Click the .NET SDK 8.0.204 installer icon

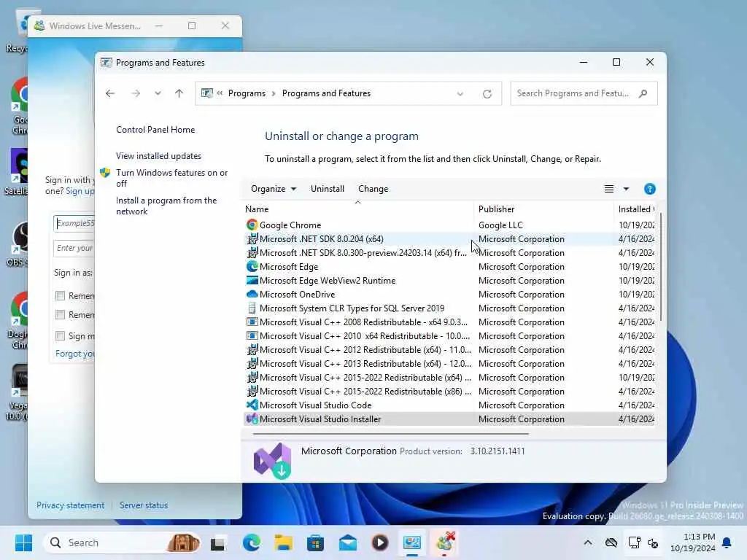point(252,238)
